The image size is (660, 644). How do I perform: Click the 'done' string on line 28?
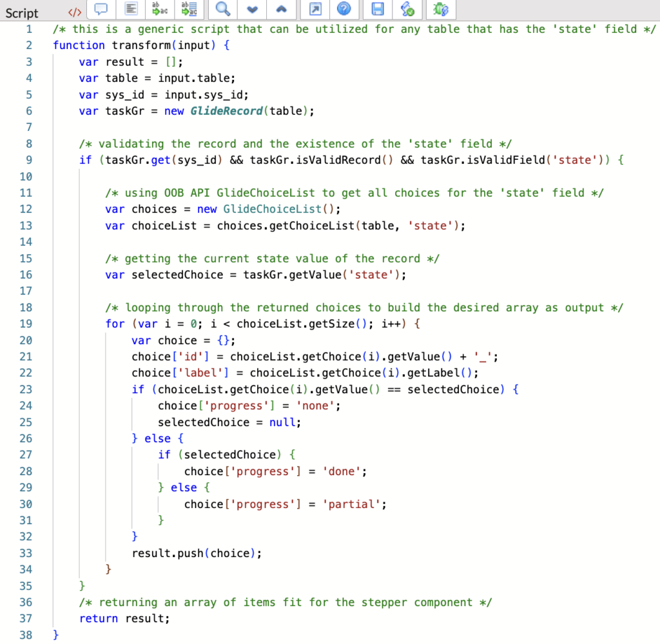(x=342, y=471)
